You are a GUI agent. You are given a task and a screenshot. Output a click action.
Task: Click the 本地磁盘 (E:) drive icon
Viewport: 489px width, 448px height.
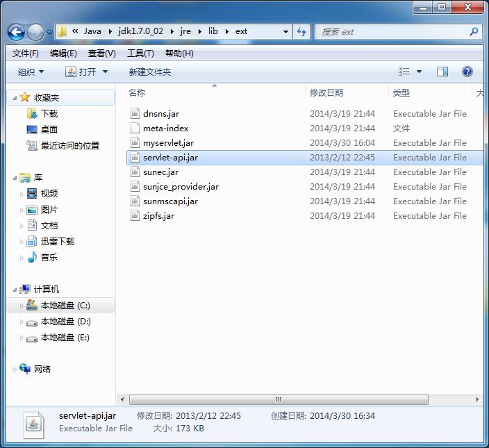32,338
